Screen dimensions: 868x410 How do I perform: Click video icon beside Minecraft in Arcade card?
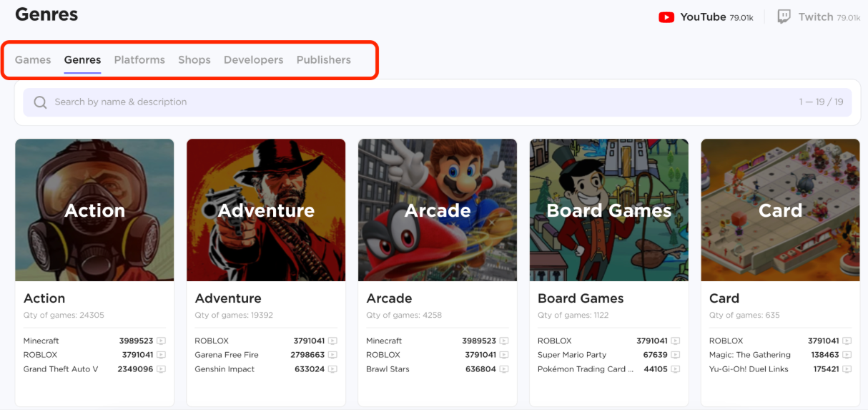[504, 341]
